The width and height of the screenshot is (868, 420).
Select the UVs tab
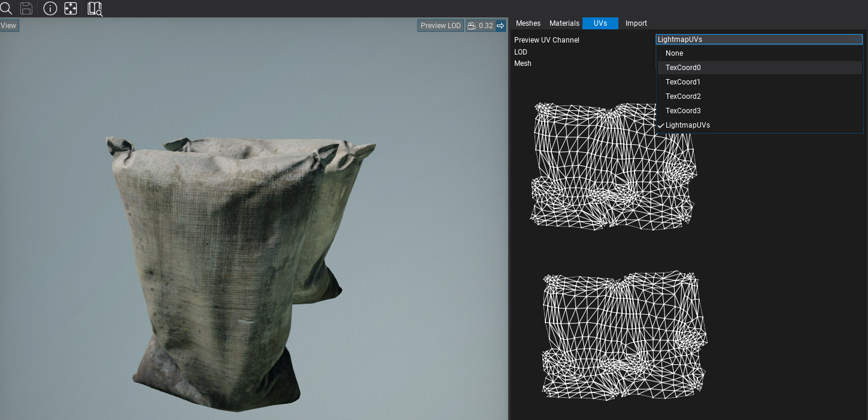click(x=600, y=23)
